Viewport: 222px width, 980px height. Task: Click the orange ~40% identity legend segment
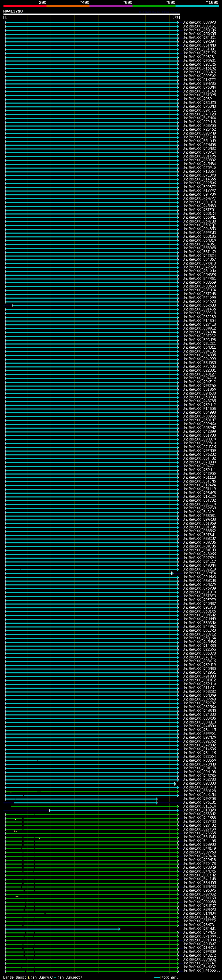tap(68, 6)
